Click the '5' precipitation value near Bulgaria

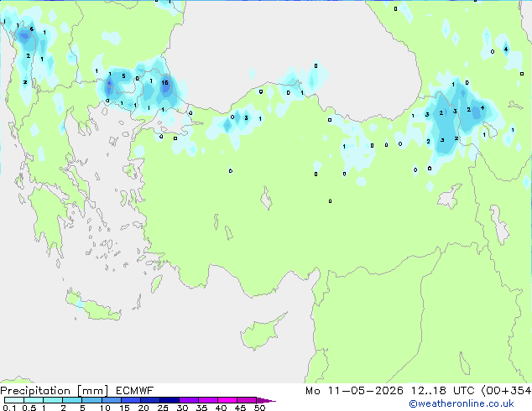[x=123, y=76]
